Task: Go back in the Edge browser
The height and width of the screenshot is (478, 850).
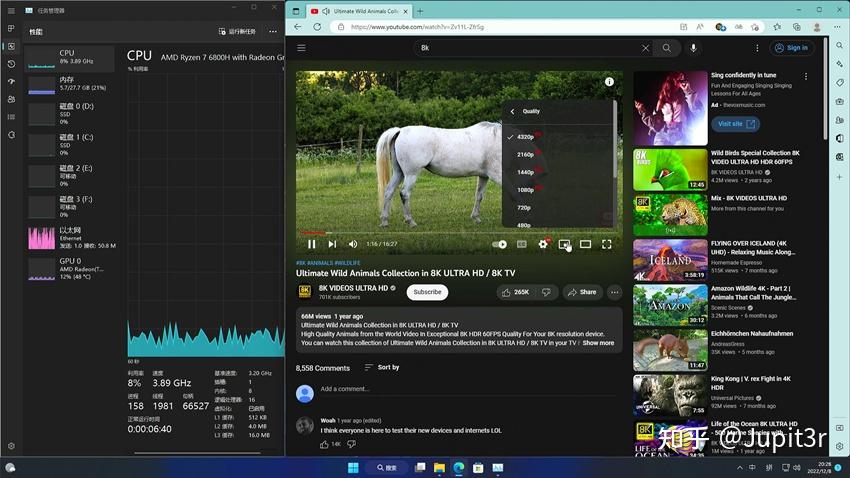Action: pyautogui.click(x=298, y=27)
